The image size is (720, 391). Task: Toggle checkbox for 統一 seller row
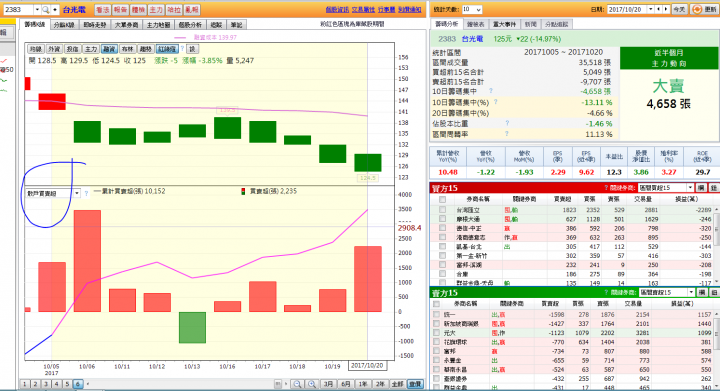coord(437,314)
